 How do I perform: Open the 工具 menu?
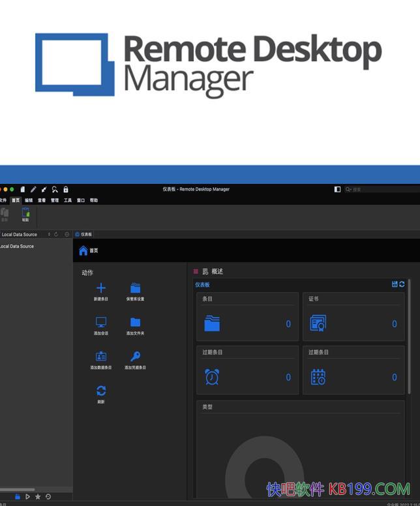[x=68, y=200]
